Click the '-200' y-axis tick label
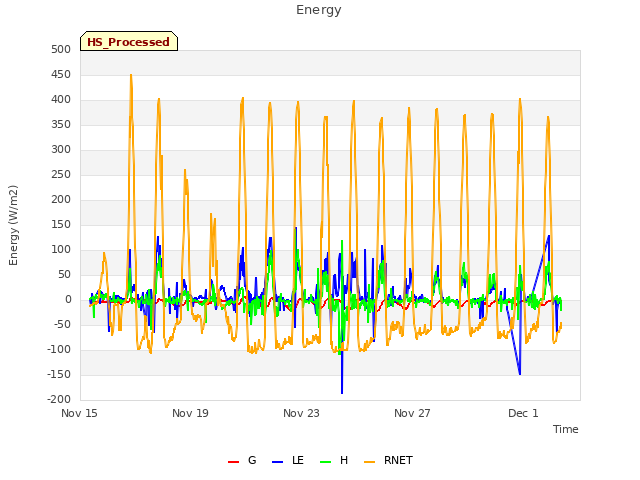640x480 pixels. pos(59,400)
